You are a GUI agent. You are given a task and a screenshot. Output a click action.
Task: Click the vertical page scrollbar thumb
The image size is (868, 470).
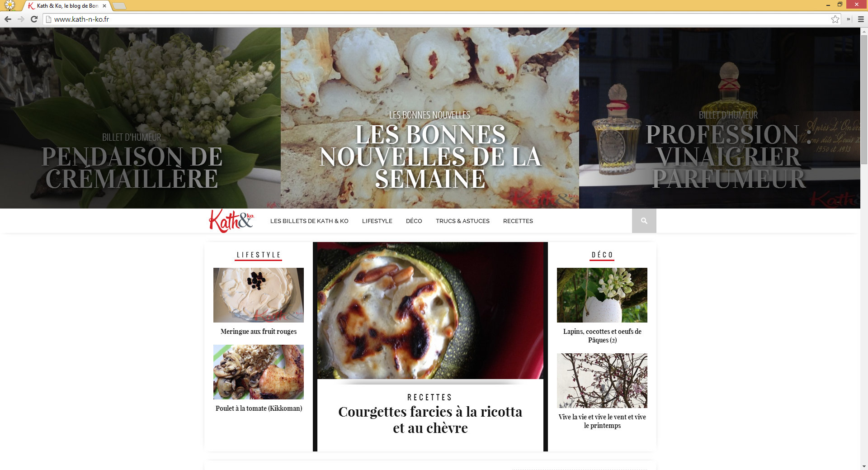pyautogui.click(x=864, y=100)
